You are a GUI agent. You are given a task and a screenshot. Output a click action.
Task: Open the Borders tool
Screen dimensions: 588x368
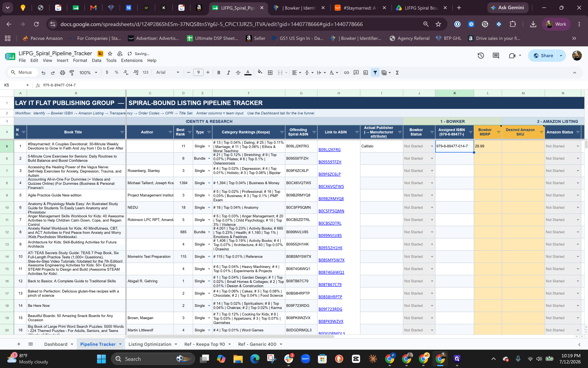pyautogui.click(x=270, y=72)
